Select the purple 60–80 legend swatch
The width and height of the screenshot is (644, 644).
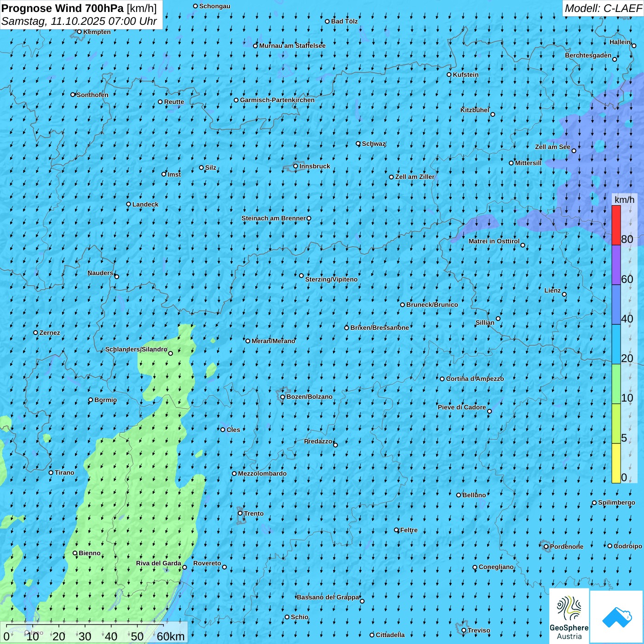pos(616,265)
